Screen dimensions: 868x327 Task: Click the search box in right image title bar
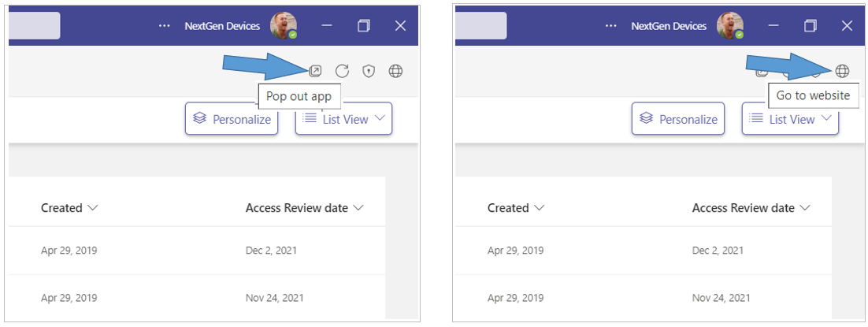point(480,25)
